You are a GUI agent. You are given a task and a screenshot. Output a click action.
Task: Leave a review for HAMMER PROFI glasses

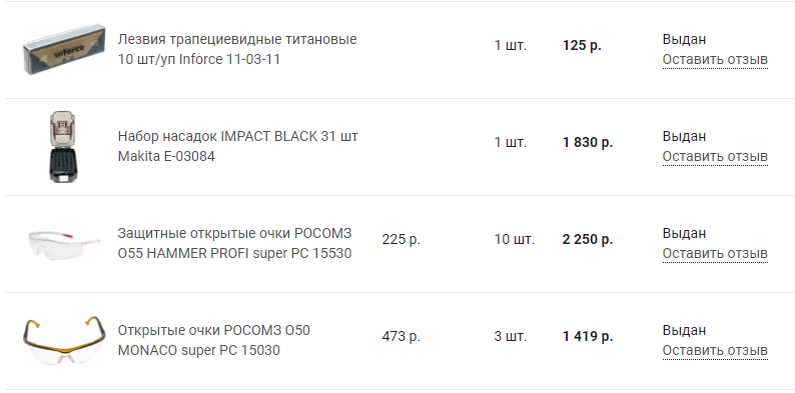pos(715,254)
